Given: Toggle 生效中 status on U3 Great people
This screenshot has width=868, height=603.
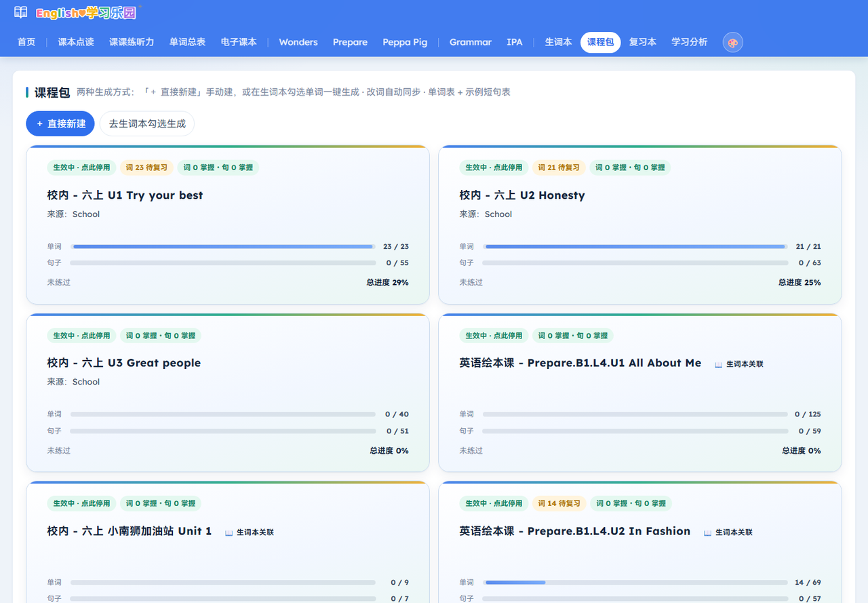Looking at the screenshot, I should tap(81, 336).
